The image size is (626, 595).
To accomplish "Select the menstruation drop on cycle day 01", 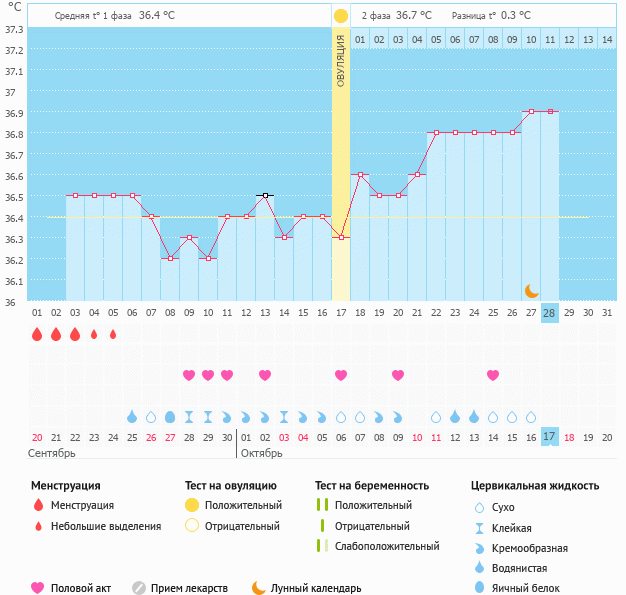I will [37, 334].
